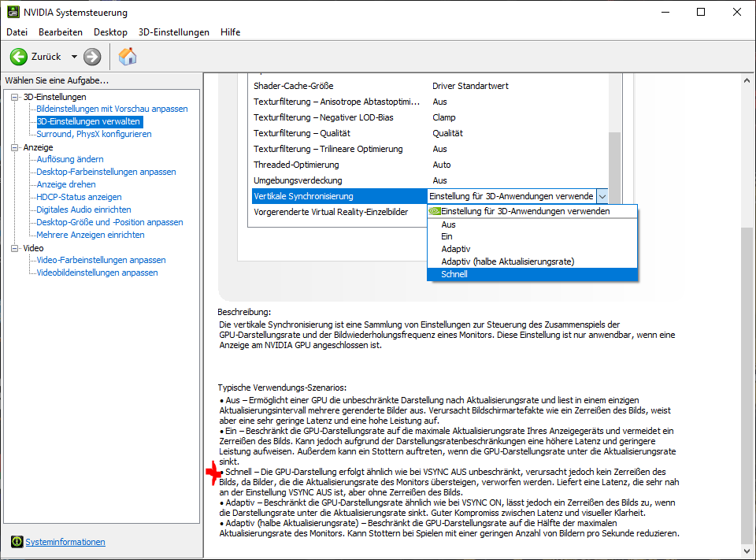Image resolution: width=756 pixels, height=560 pixels.
Task: Open the Desktop menu
Action: coord(110,32)
